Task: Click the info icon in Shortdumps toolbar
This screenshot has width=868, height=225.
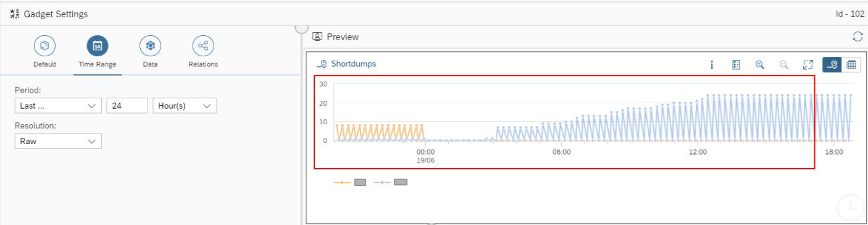Action: click(x=712, y=64)
